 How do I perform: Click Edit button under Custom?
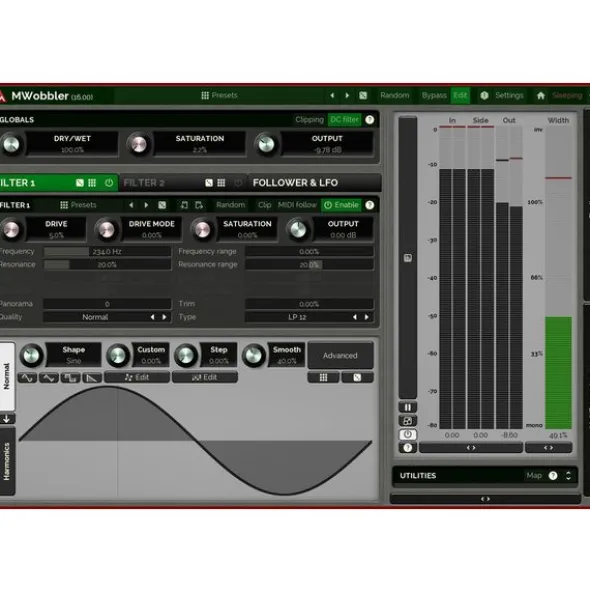[137, 378]
